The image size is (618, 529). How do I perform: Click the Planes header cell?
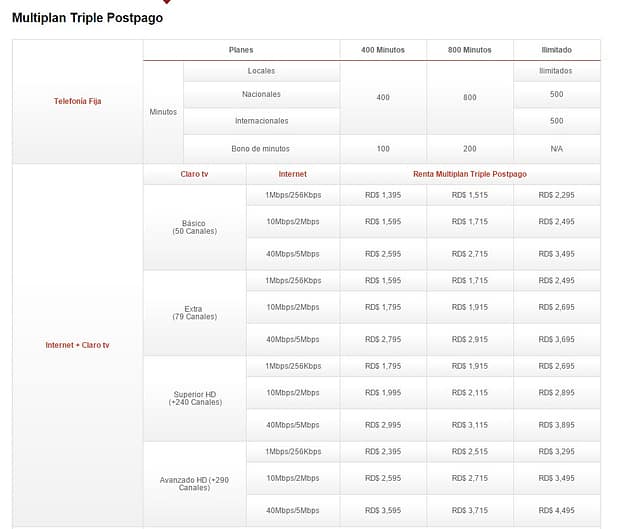coord(240,49)
